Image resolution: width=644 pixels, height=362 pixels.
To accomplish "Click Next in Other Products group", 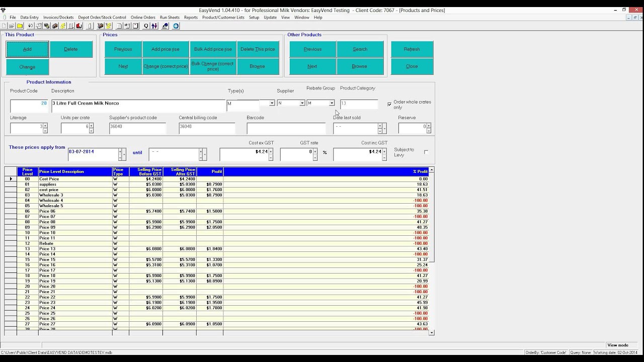I will (312, 66).
